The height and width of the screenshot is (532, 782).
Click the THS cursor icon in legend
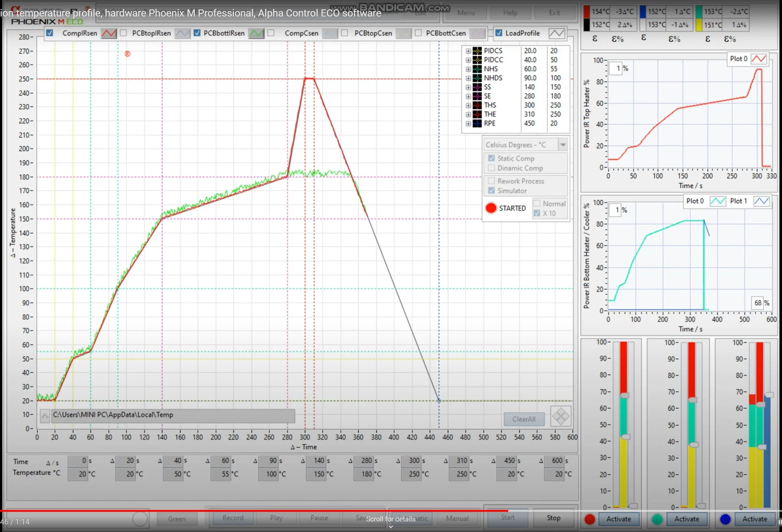477,105
